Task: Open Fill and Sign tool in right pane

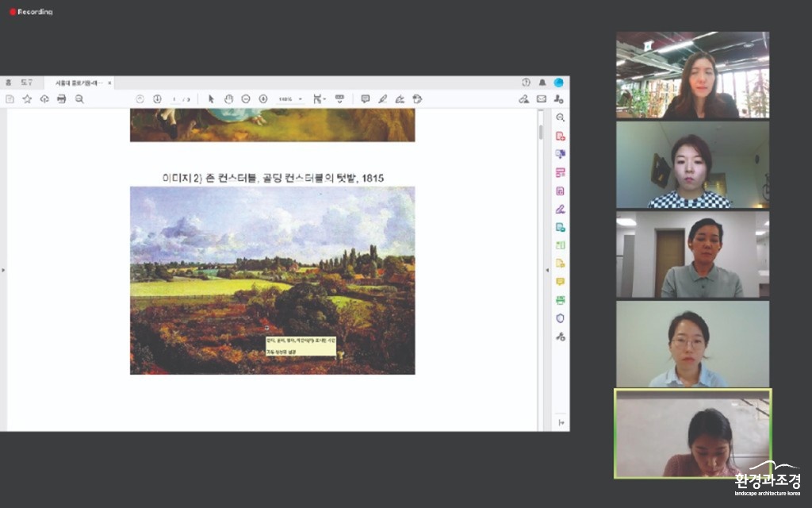Action: (561, 210)
